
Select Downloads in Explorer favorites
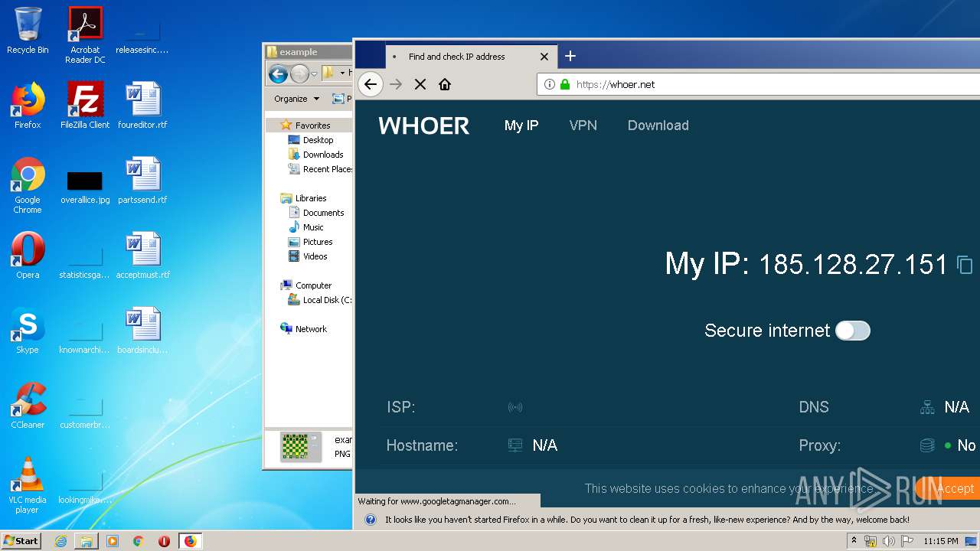(315, 155)
